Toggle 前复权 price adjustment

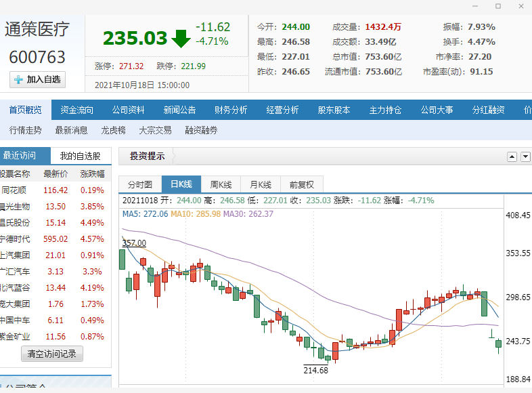pos(302,184)
